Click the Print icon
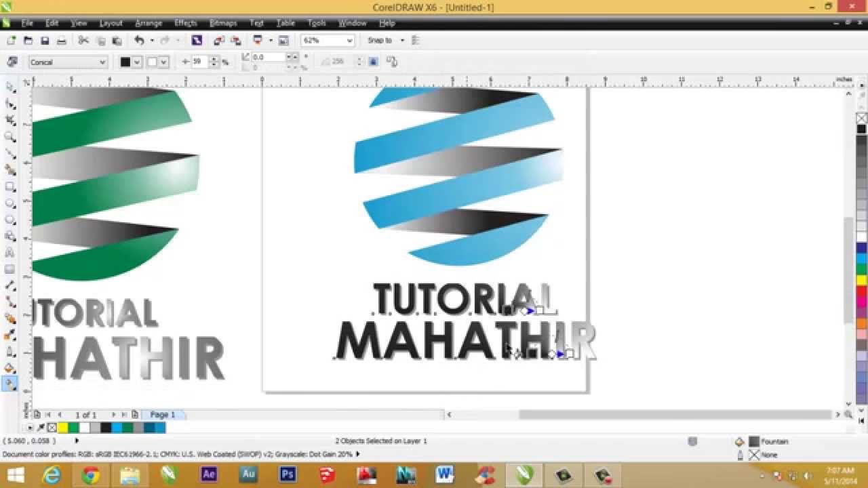The width and height of the screenshot is (868, 488). tap(61, 41)
